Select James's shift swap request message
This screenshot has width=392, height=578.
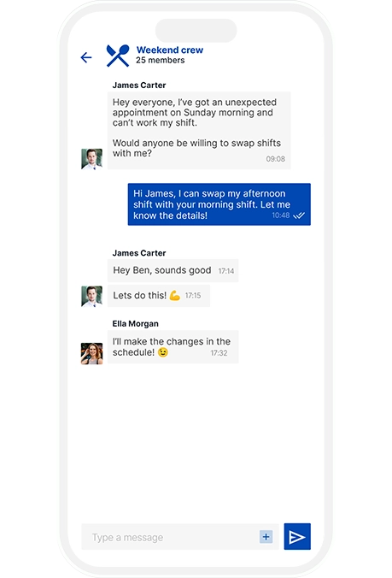click(x=199, y=131)
